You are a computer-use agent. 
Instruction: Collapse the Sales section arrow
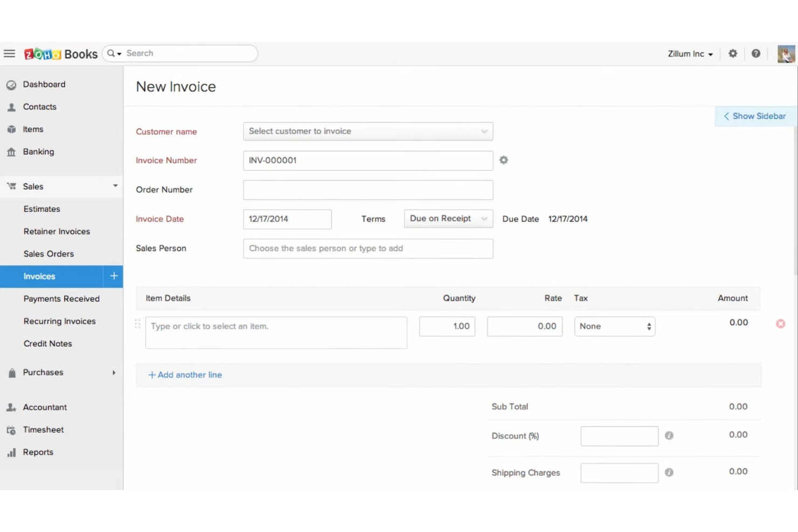click(x=115, y=186)
